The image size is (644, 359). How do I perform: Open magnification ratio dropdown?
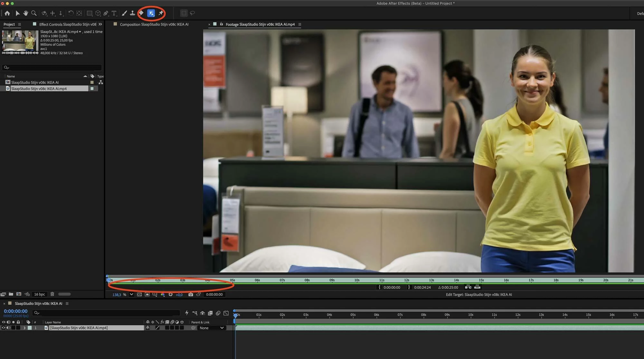[x=131, y=295]
